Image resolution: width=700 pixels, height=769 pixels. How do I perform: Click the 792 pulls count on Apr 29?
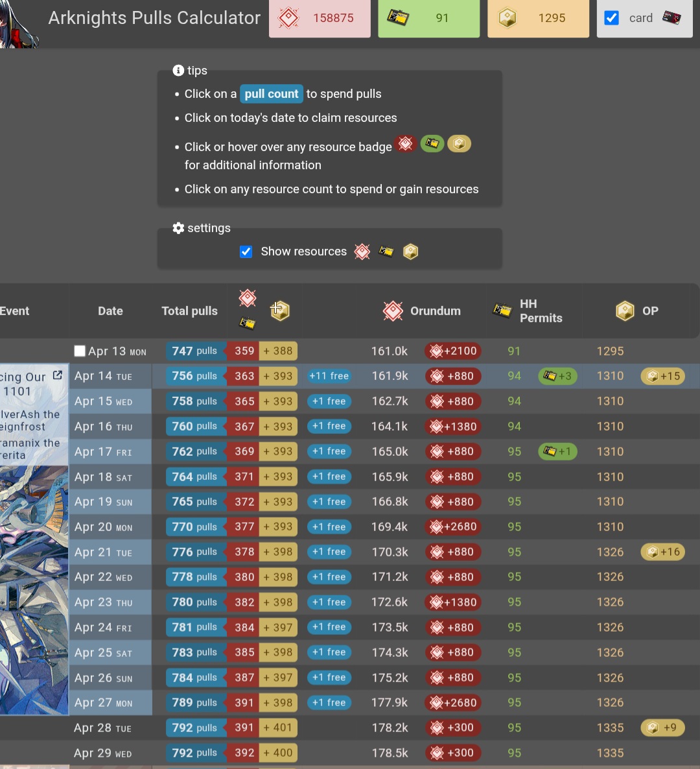[x=196, y=753]
